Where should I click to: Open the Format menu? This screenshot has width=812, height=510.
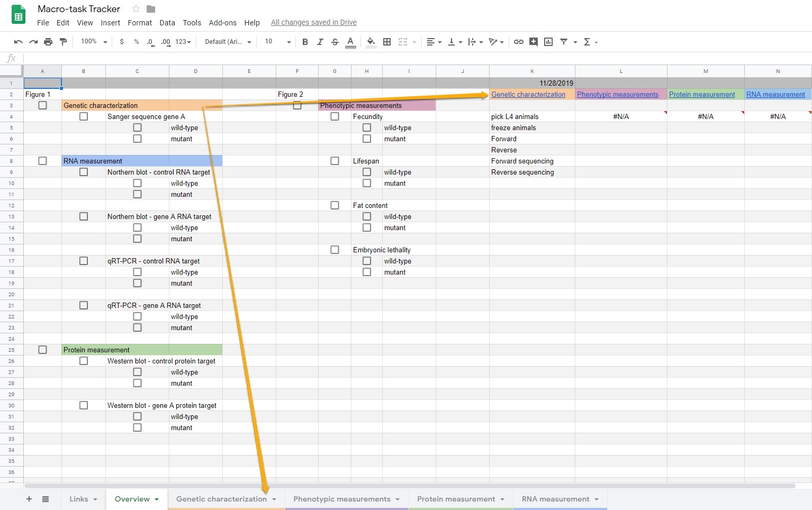click(x=140, y=23)
